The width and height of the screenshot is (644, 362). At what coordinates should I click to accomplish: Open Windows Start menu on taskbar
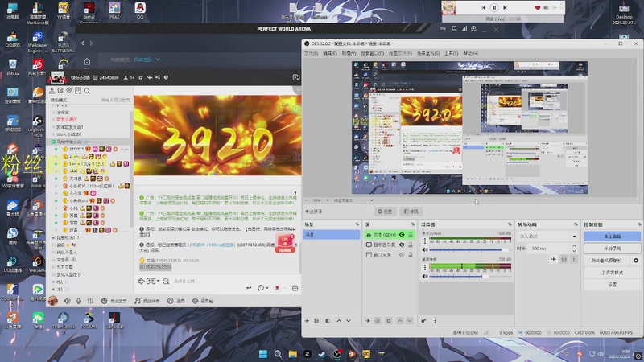pyautogui.click(x=263, y=354)
